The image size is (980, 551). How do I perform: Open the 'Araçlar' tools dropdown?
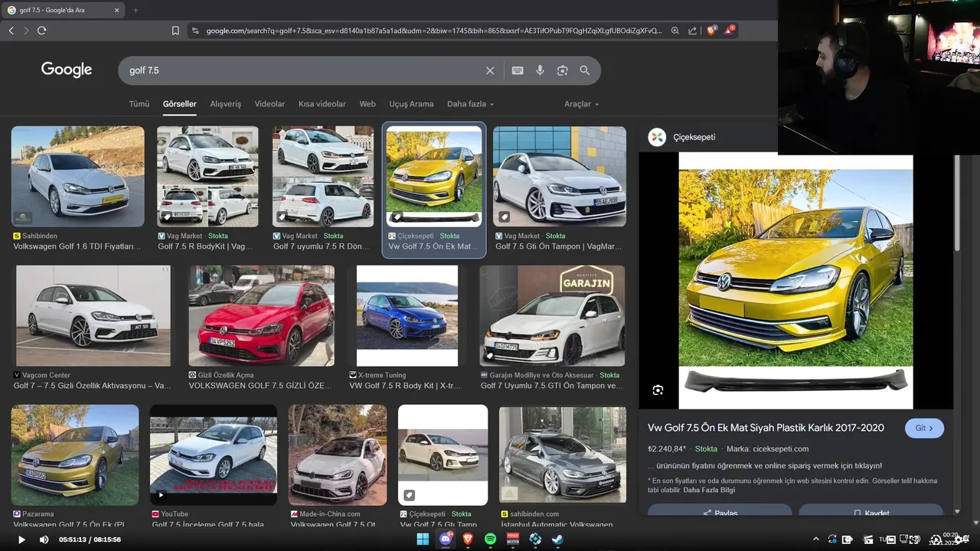pos(582,104)
